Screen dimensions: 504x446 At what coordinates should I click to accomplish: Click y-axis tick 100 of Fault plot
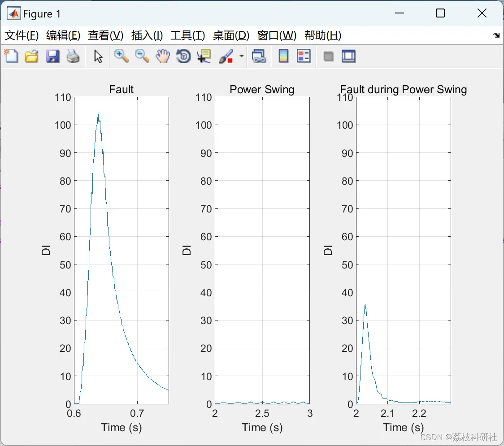[63, 125]
